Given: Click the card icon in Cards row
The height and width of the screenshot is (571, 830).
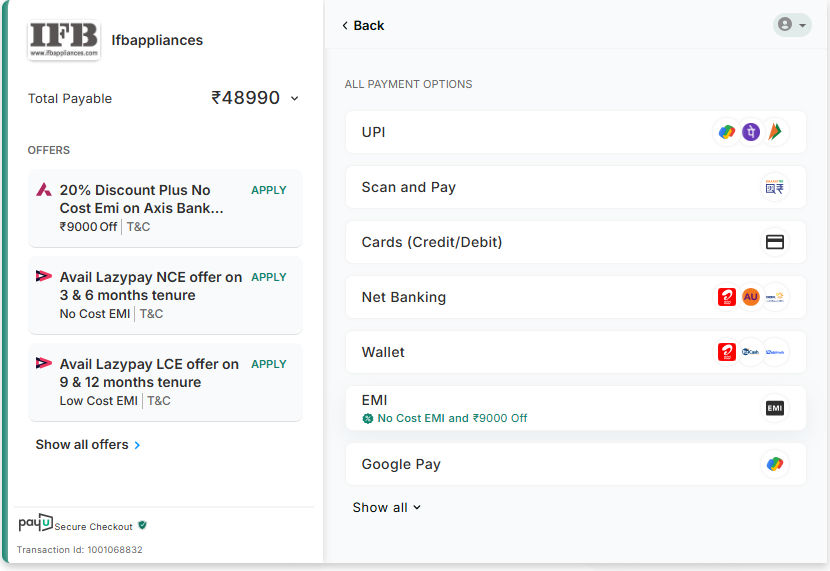Looking at the screenshot, I should tap(774, 242).
